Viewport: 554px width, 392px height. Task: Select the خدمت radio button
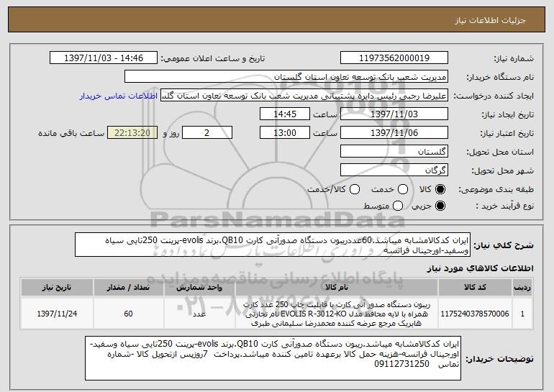click(x=403, y=189)
